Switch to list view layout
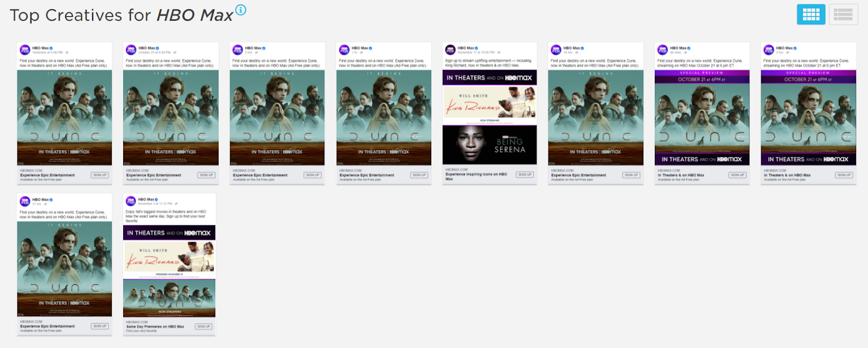This screenshot has width=868, height=348. coord(843,15)
